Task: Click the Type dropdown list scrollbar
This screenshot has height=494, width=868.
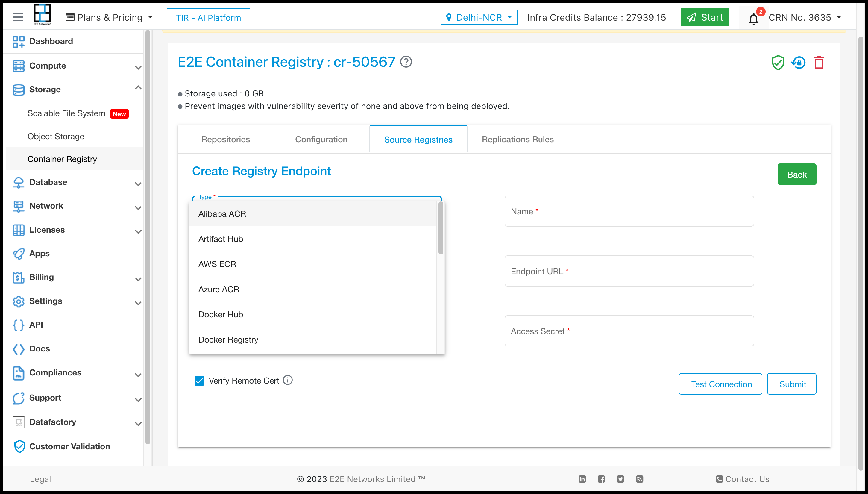Action: (x=441, y=228)
